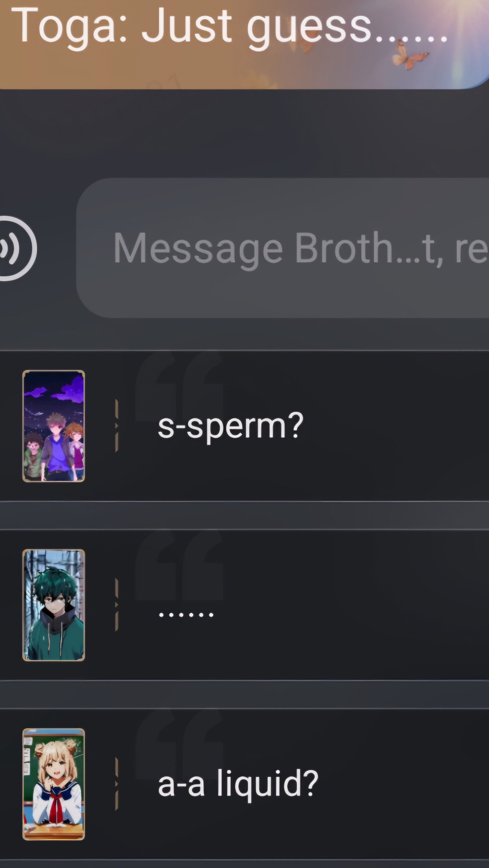Choose the 's-sperm?' suggested reply
The image size is (489, 868).
pyautogui.click(x=244, y=426)
